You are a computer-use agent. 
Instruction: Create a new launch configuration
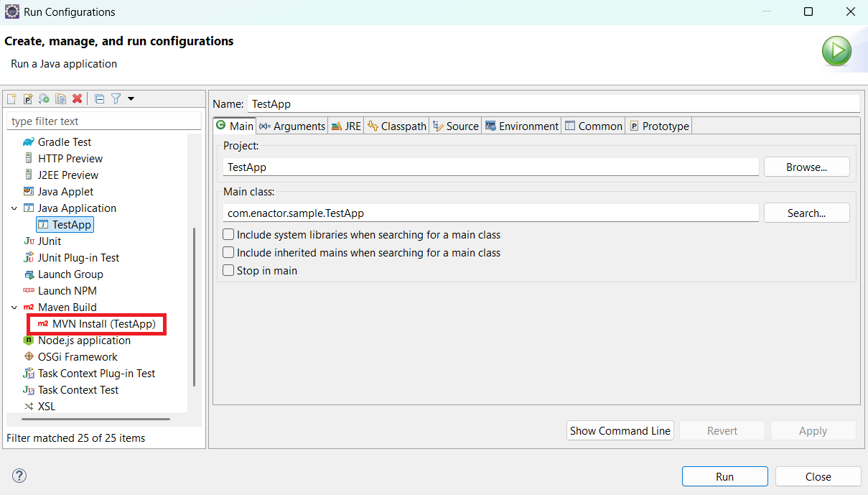tap(11, 98)
